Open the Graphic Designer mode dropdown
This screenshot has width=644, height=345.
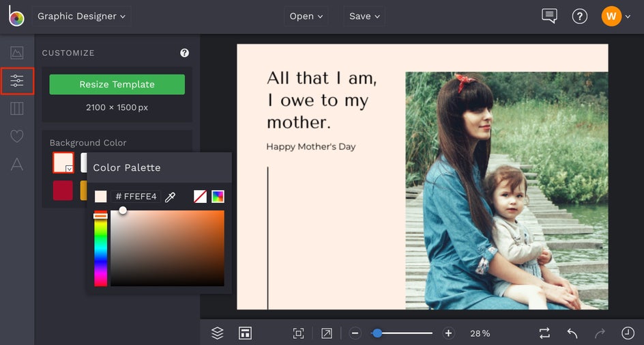click(82, 16)
